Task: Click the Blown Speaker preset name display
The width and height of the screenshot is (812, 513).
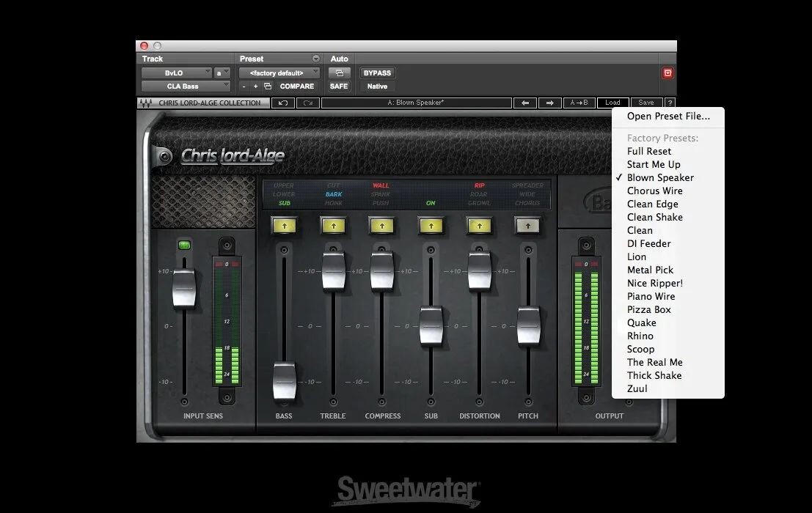Action: coord(416,103)
